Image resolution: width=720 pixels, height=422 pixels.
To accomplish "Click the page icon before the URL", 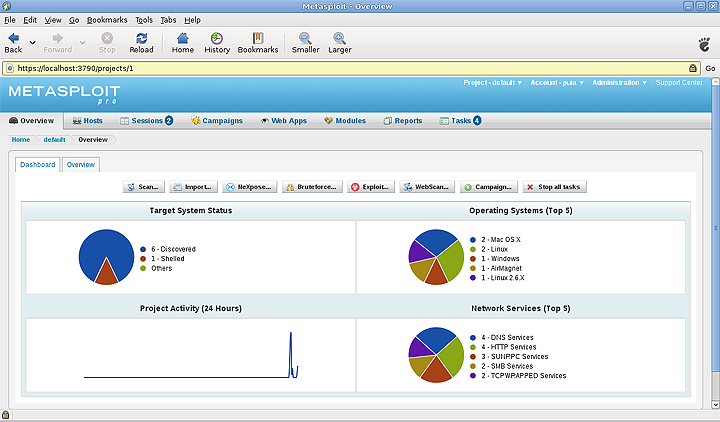I will tap(10, 68).
